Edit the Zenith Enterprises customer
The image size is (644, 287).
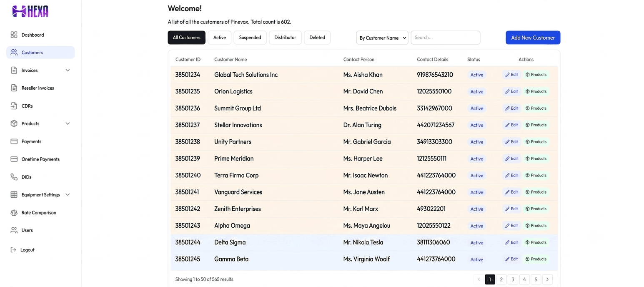click(x=511, y=209)
